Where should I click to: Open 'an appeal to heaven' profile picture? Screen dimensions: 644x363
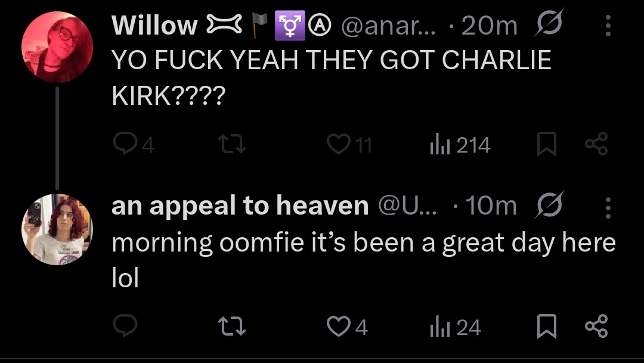click(57, 229)
